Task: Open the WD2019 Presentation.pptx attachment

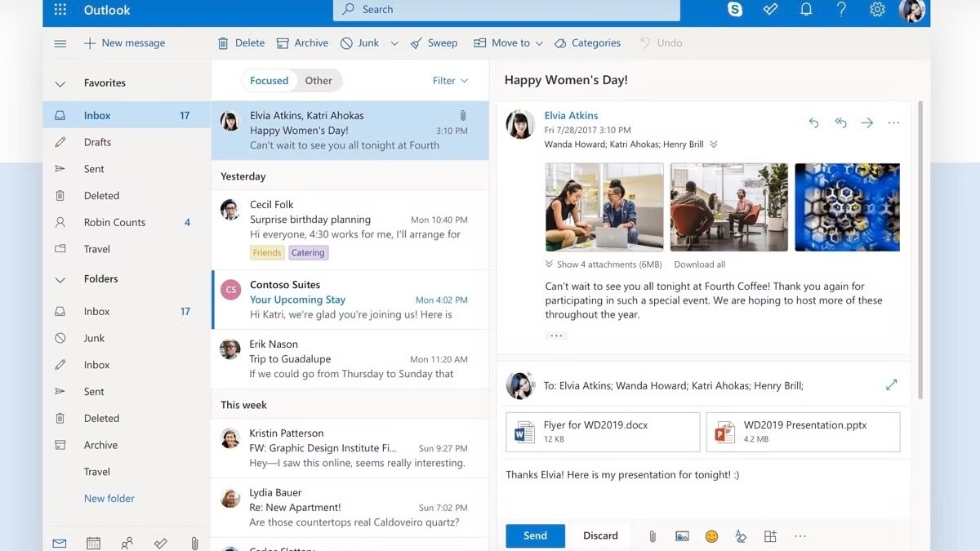Action: [x=802, y=432]
